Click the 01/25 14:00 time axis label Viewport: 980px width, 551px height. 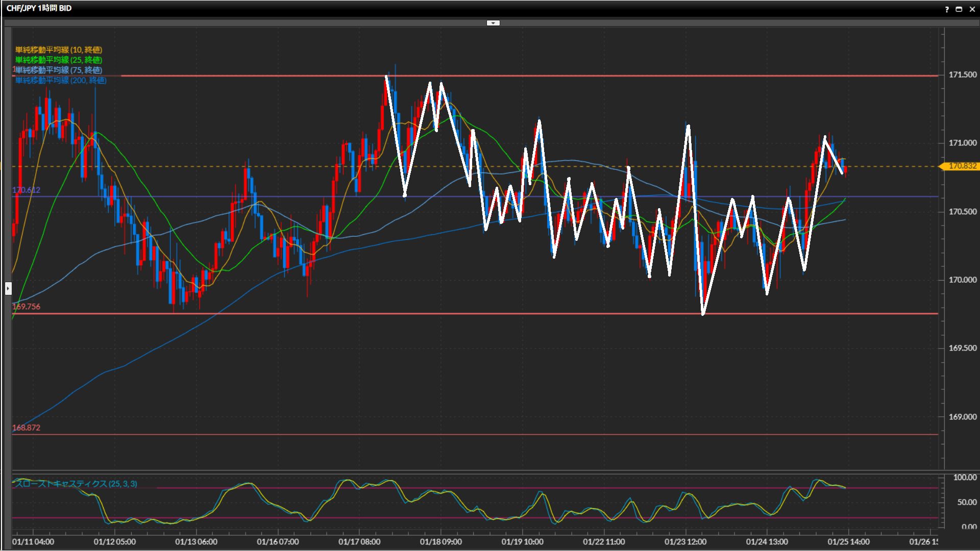click(x=848, y=542)
